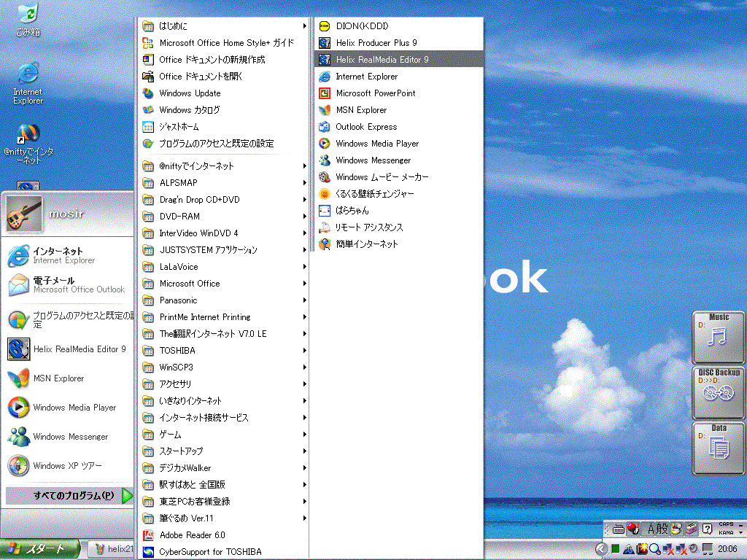Viewport: 747px width, 560px height.
Task: Switch to the helix21 taskbar window
Action: click(x=112, y=549)
